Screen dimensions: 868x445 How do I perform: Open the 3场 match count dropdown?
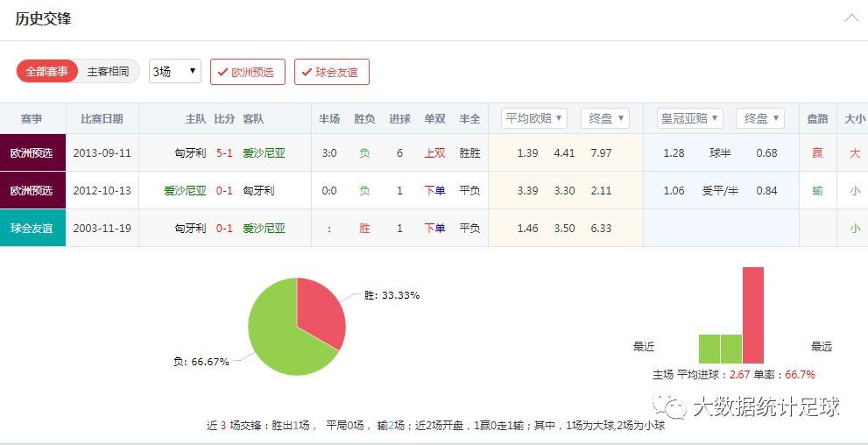coord(175,72)
